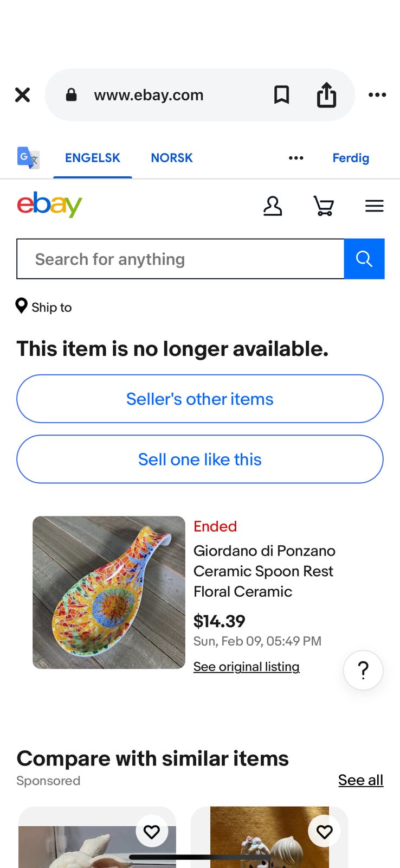This screenshot has height=868, width=400.
Task: Tap the bookmark icon in address bar
Action: click(281, 95)
